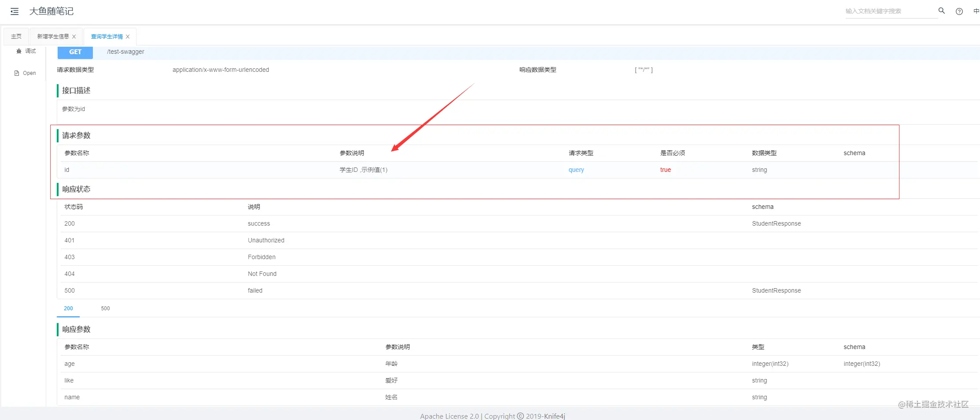Click the search magnifier icon
This screenshot has width=980, height=420.
point(942,11)
